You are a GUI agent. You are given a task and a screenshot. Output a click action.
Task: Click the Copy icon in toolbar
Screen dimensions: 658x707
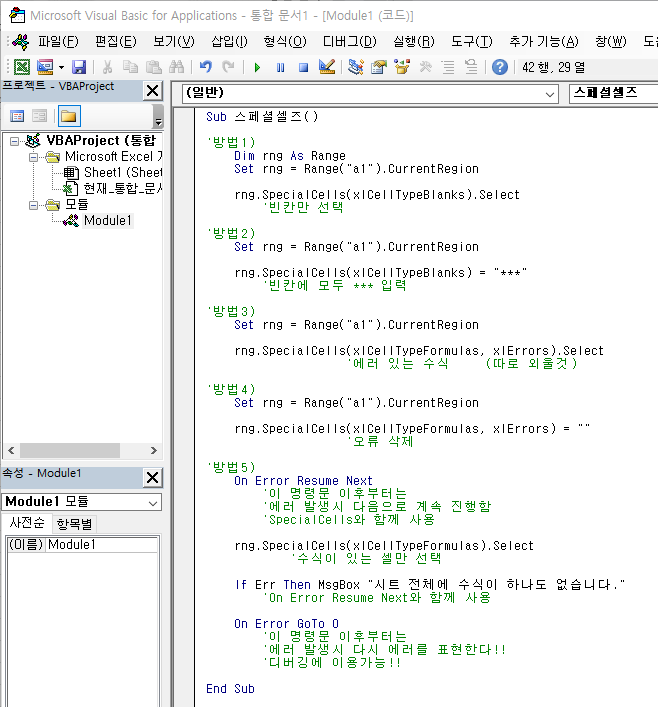point(130,67)
